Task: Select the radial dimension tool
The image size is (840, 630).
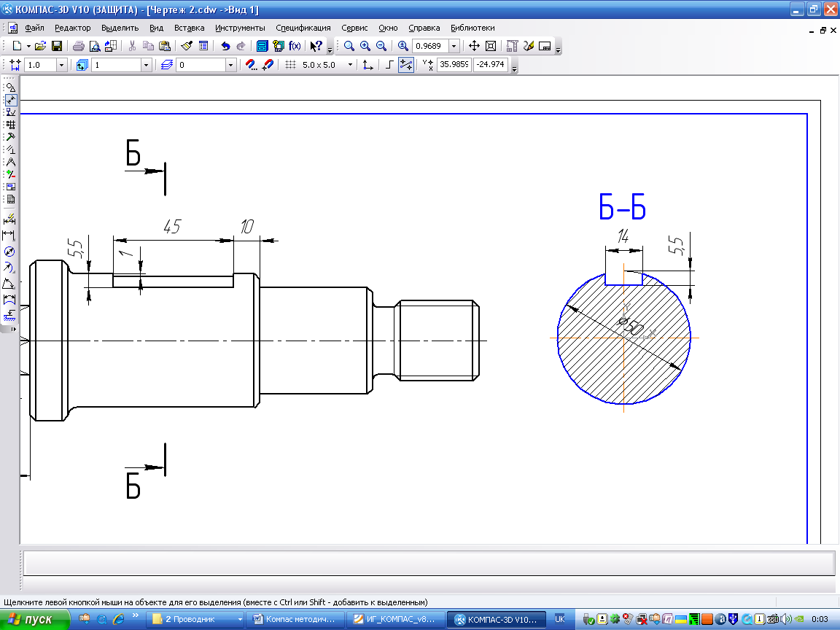Action: [9, 268]
